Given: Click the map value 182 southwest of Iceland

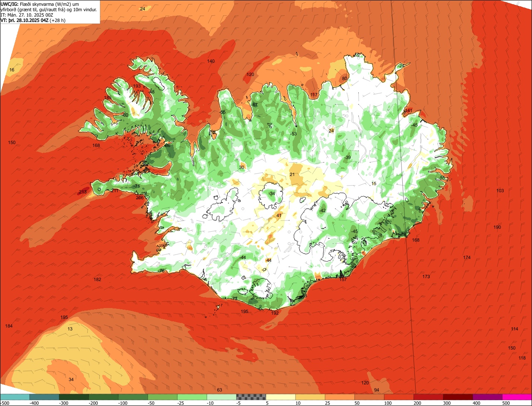Looking at the screenshot, I should (x=97, y=279).
